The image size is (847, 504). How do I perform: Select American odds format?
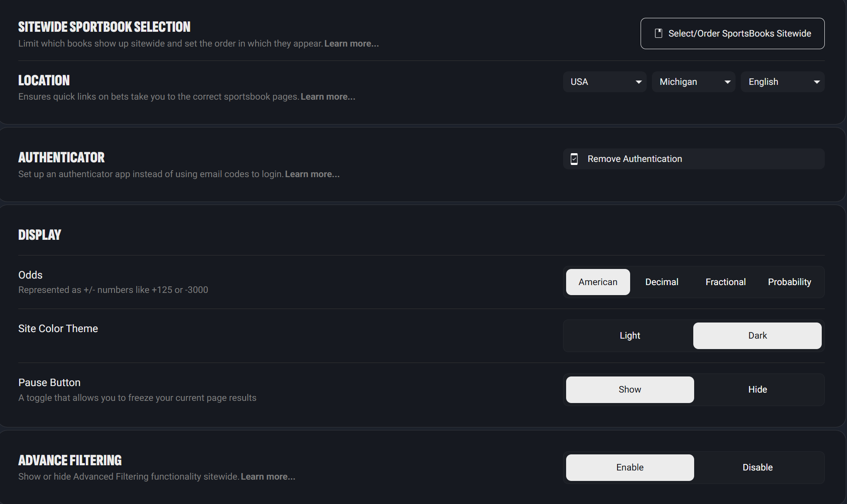point(598,282)
